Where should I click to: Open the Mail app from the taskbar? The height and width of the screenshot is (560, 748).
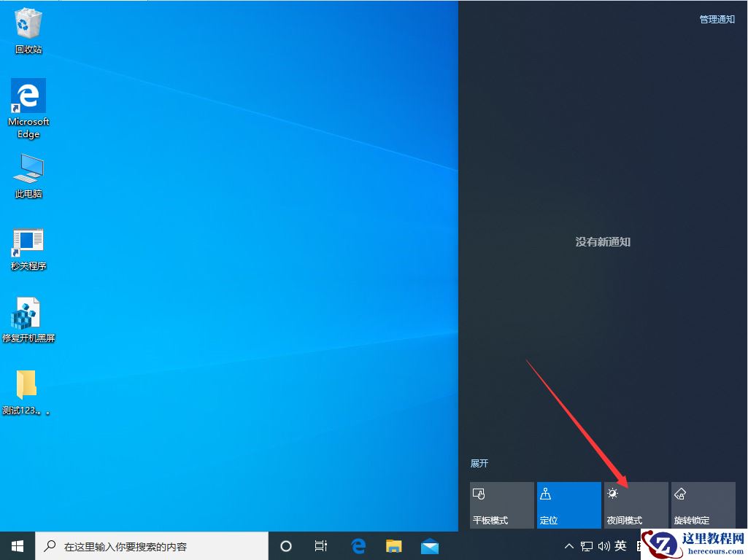click(430, 545)
